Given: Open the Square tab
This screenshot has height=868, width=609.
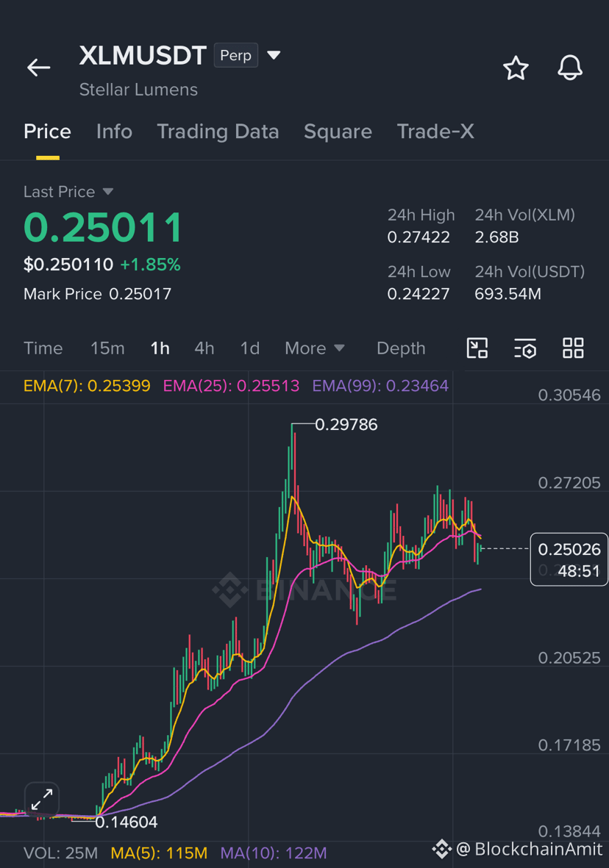Looking at the screenshot, I should click(x=338, y=132).
